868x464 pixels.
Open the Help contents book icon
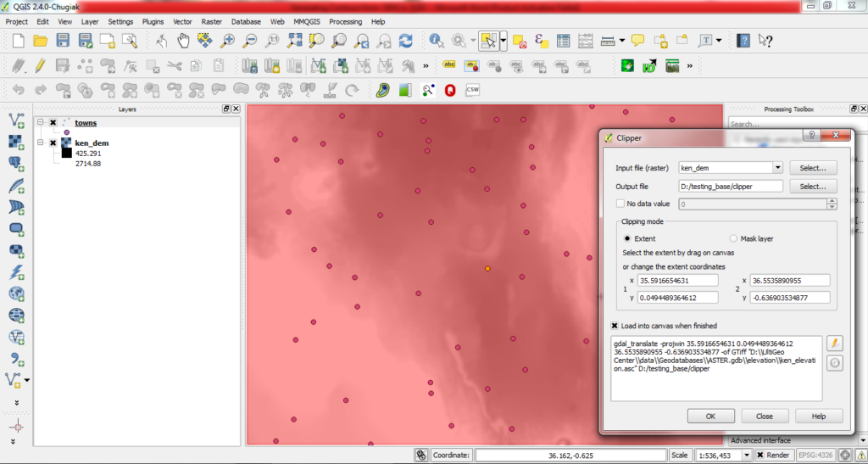pyautogui.click(x=744, y=41)
